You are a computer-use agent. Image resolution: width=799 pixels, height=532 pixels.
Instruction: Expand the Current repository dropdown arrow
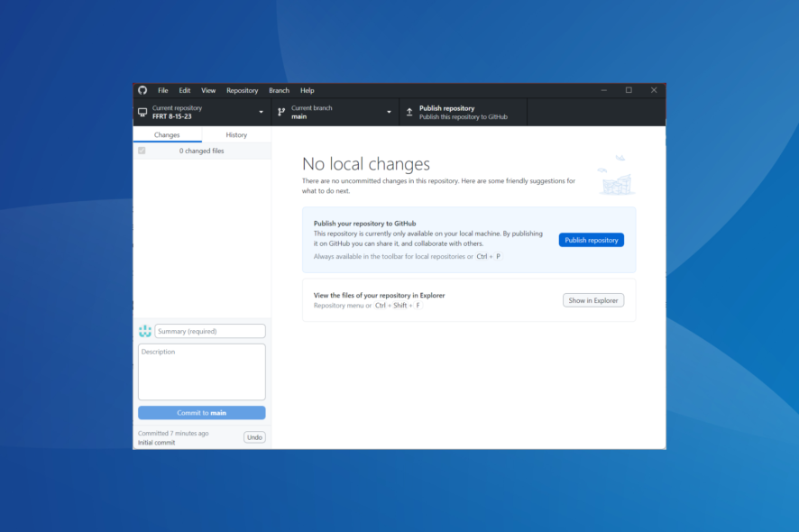[261, 112]
